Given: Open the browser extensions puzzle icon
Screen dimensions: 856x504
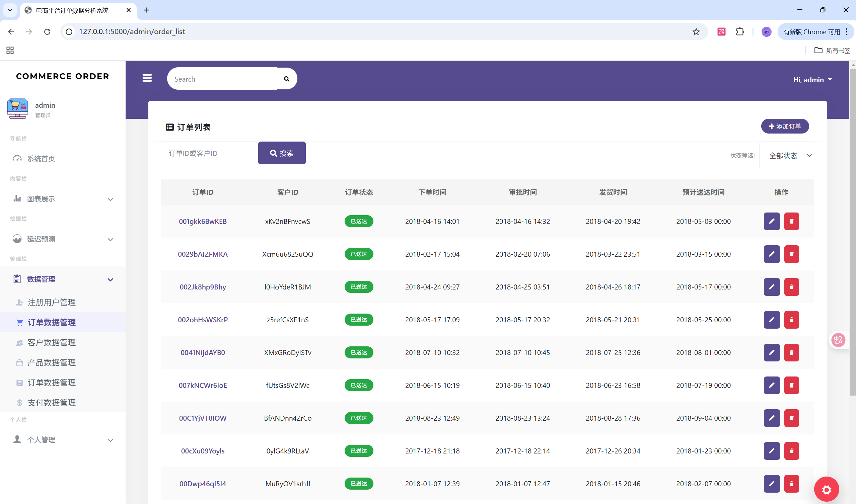Looking at the screenshot, I should tap(739, 32).
